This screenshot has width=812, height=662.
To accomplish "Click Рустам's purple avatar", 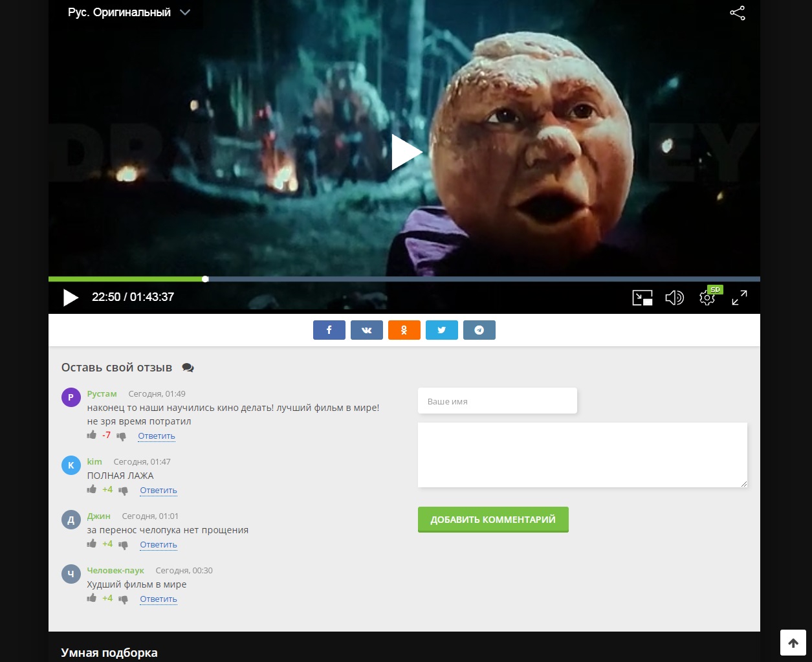I will 71,397.
